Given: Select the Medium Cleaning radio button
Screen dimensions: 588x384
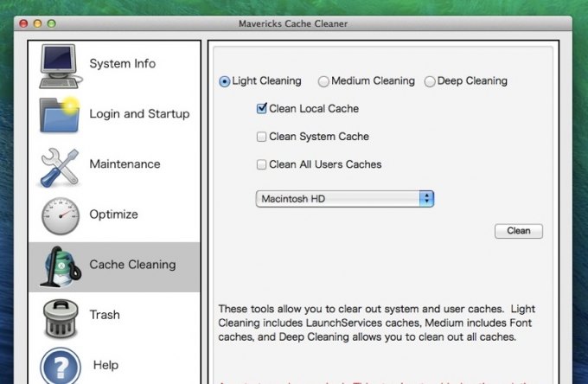Looking at the screenshot, I should pyautogui.click(x=323, y=81).
